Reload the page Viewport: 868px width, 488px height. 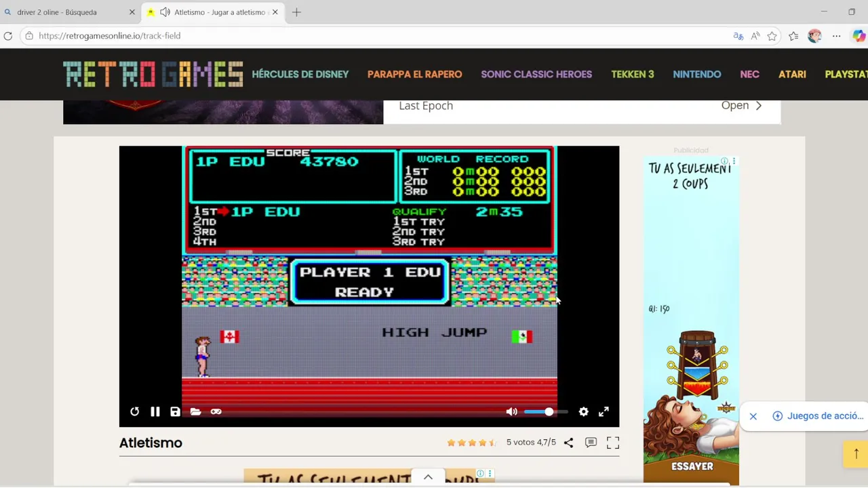click(8, 36)
